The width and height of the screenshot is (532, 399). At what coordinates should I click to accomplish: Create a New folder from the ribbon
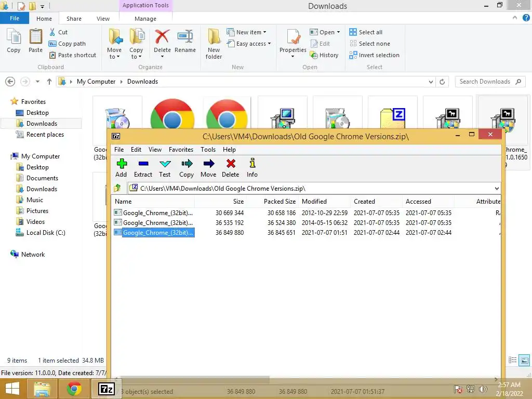(214, 44)
